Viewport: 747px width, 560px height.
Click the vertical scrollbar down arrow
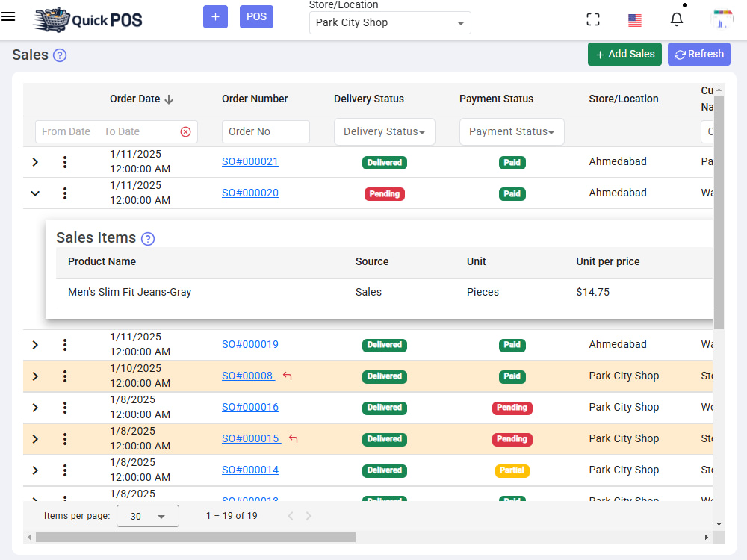tap(719, 524)
